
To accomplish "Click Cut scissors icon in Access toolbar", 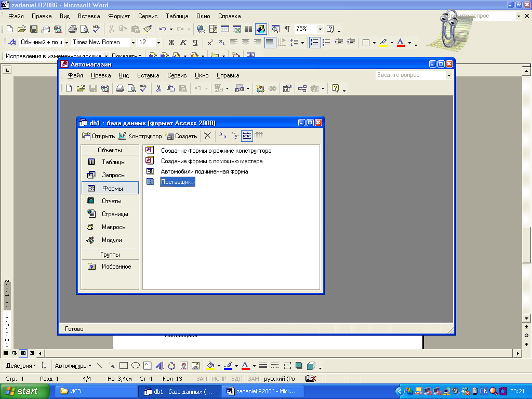I will 158,88.
